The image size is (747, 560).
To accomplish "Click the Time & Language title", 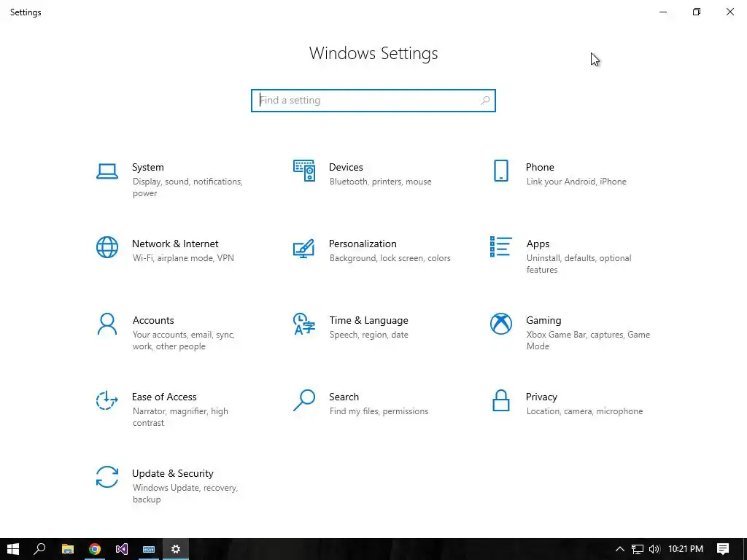I will point(368,321).
